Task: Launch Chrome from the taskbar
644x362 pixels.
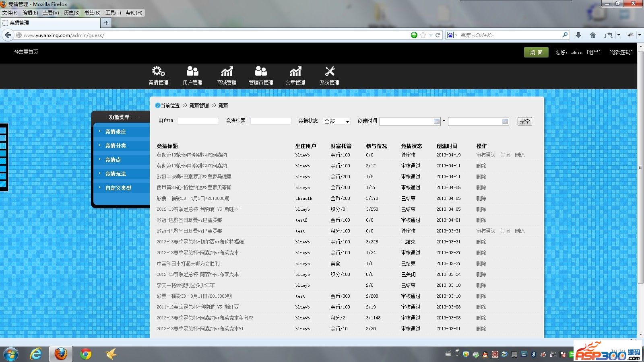Action: [85, 354]
